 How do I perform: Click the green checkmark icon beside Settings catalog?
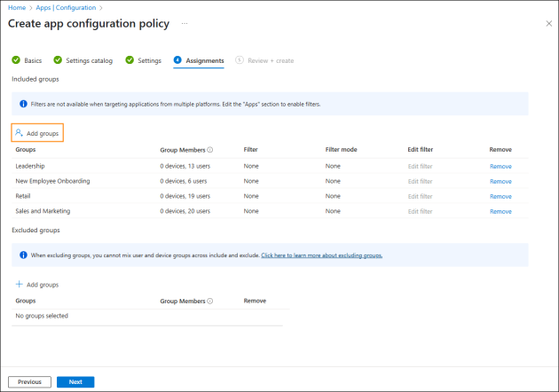[x=58, y=60]
